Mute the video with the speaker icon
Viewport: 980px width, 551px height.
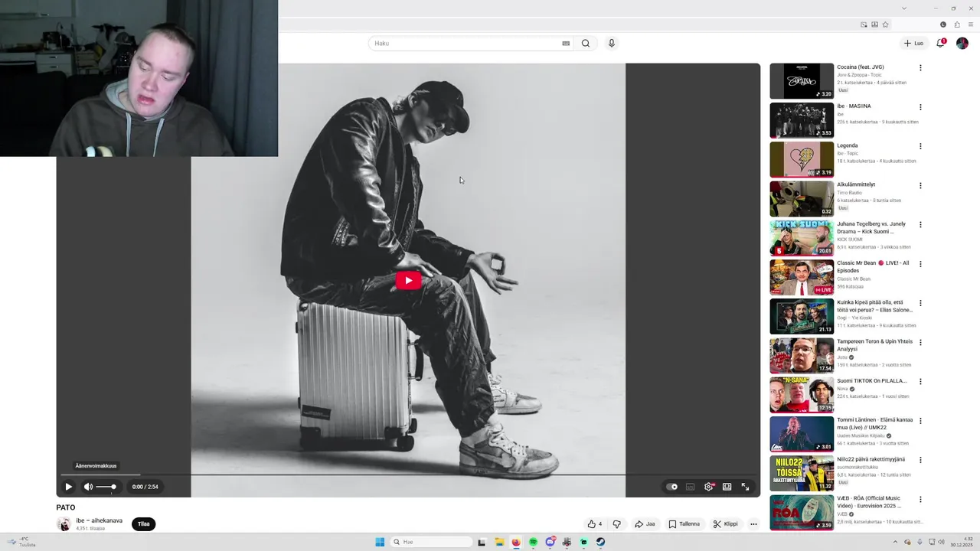point(88,487)
